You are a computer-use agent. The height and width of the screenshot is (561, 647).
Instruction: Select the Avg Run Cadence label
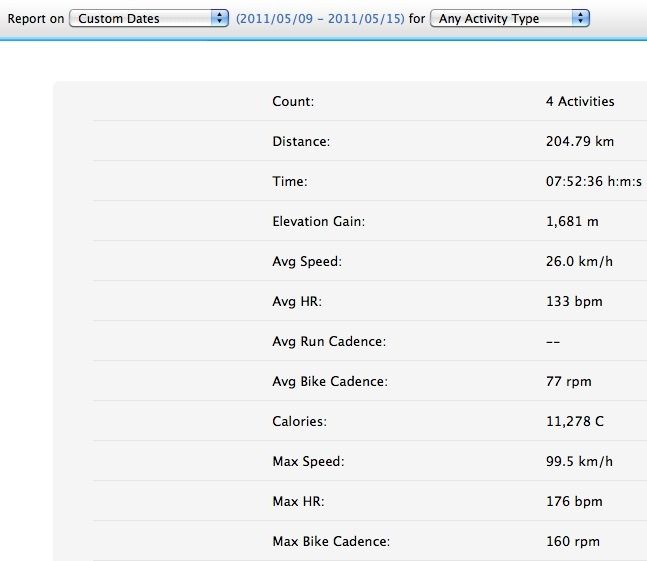[329, 342]
